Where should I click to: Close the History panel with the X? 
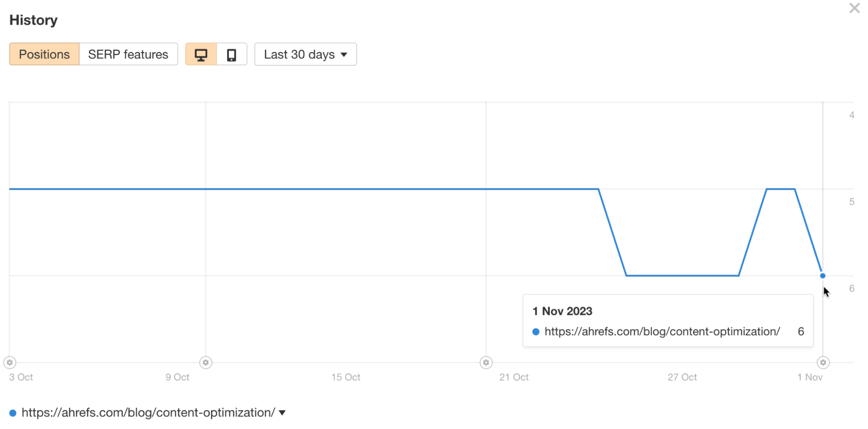tap(854, 8)
